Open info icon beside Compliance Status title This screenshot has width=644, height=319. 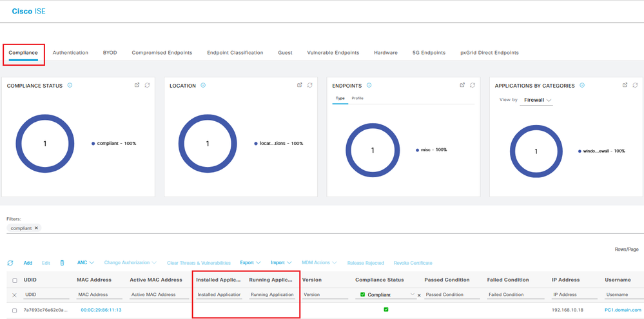(x=70, y=86)
